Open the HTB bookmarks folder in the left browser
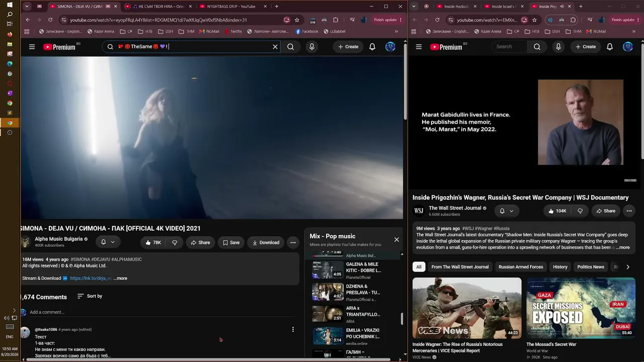This screenshot has width=644, height=362. (145, 31)
